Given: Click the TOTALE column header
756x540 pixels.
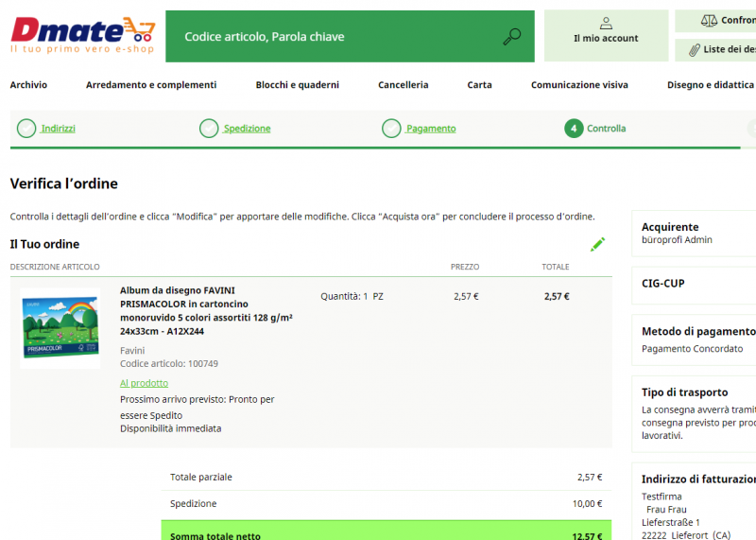Looking at the screenshot, I should (x=556, y=267).
